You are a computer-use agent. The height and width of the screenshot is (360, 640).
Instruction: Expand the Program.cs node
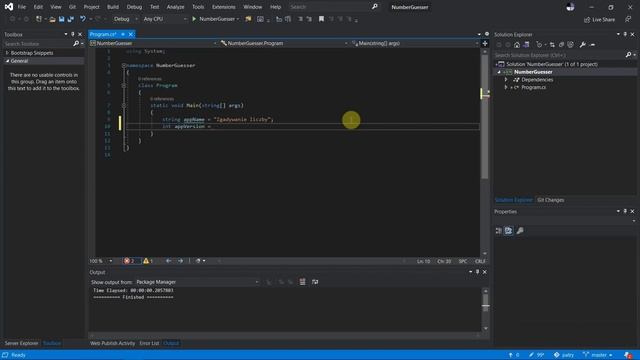pos(506,87)
